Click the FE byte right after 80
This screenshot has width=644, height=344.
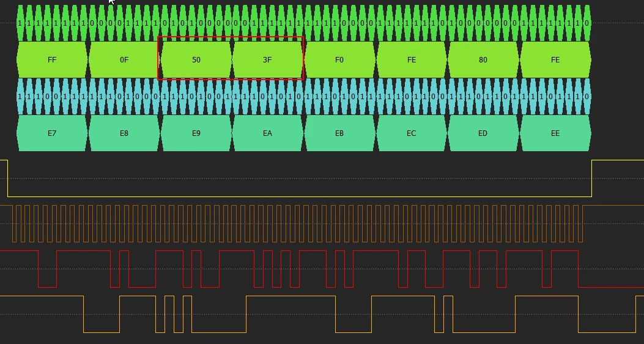point(555,59)
